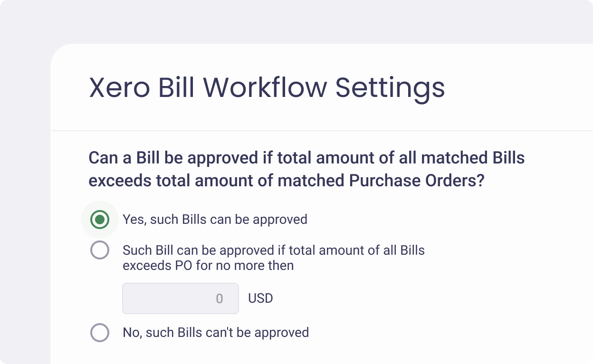
Task: Click the divider line below the title
Action: pyautogui.click(x=321, y=130)
